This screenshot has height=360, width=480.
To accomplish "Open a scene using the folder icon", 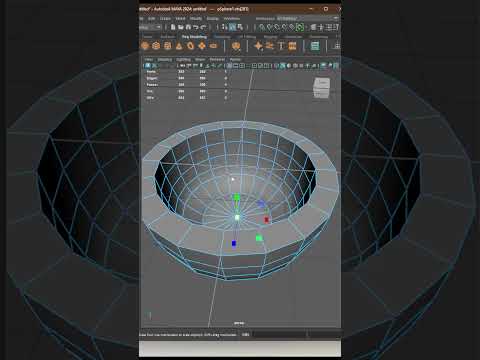I will tap(181, 27).
